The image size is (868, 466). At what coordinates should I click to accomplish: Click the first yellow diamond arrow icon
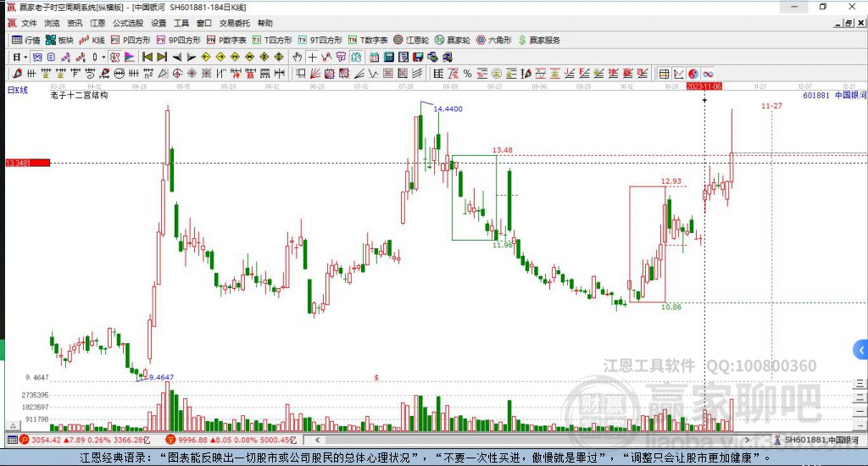pyautogui.click(x=206, y=57)
